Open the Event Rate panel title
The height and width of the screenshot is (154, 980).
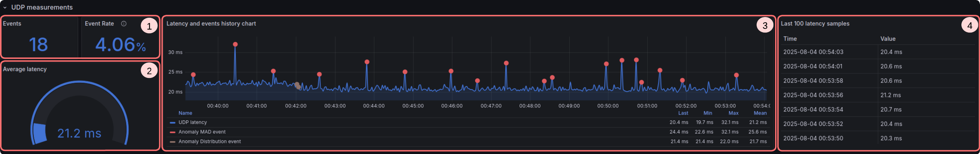99,23
